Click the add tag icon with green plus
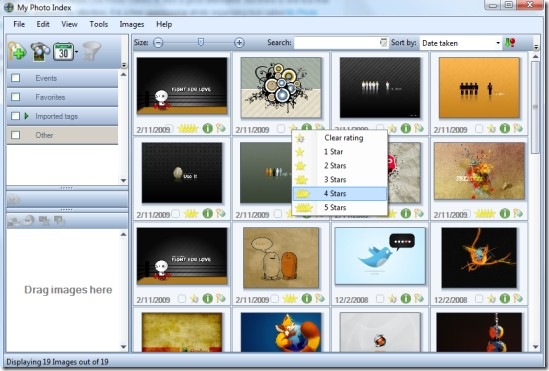The width and height of the screenshot is (549, 371). 17,51
